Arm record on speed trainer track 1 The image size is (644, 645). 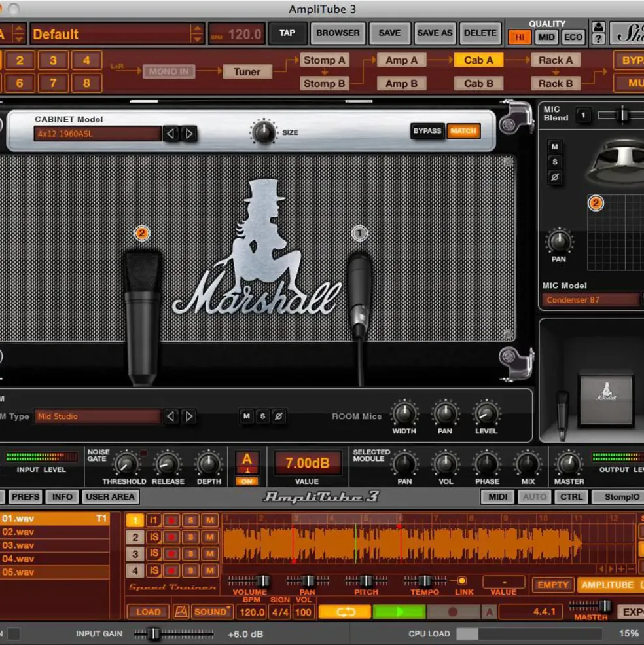click(x=171, y=521)
